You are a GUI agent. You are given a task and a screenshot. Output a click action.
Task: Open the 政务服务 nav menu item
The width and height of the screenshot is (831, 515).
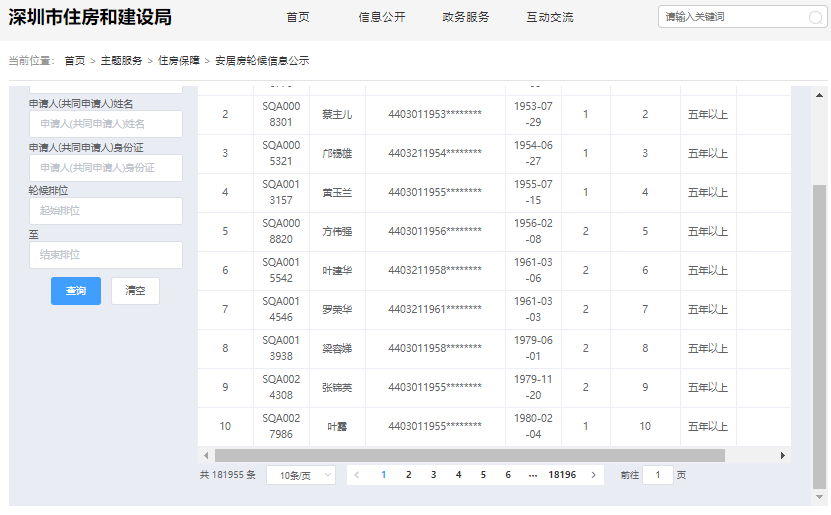[466, 17]
